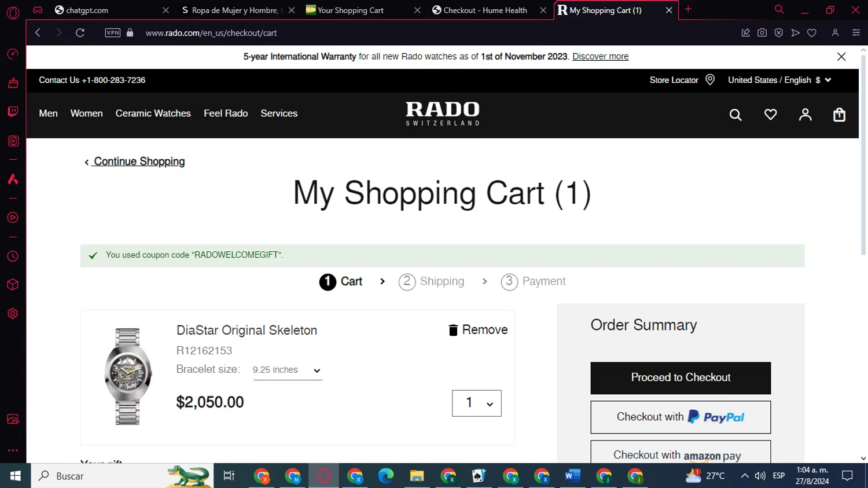The image size is (868, 488).
Task: Open the media Player sidebar icon
Action: pyautogui.click(x=13, y=218)
